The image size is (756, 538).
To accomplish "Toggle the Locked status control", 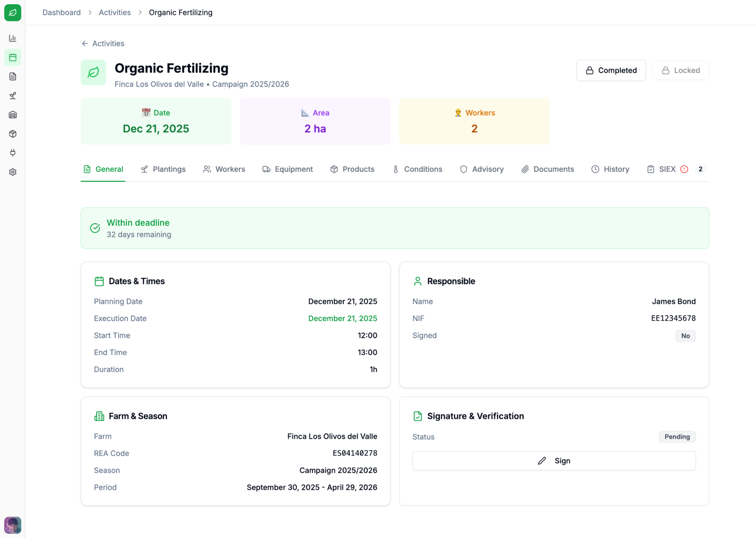I will pos(680,70).
